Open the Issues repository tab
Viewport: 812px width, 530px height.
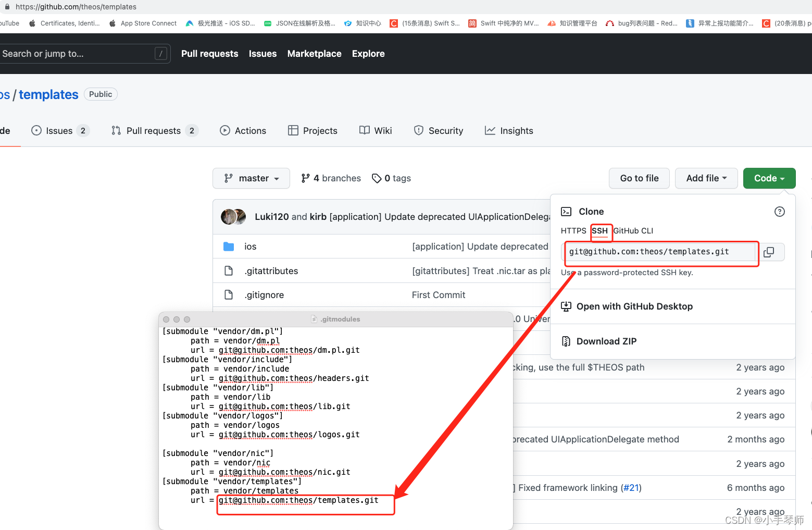tap(60, 131)
